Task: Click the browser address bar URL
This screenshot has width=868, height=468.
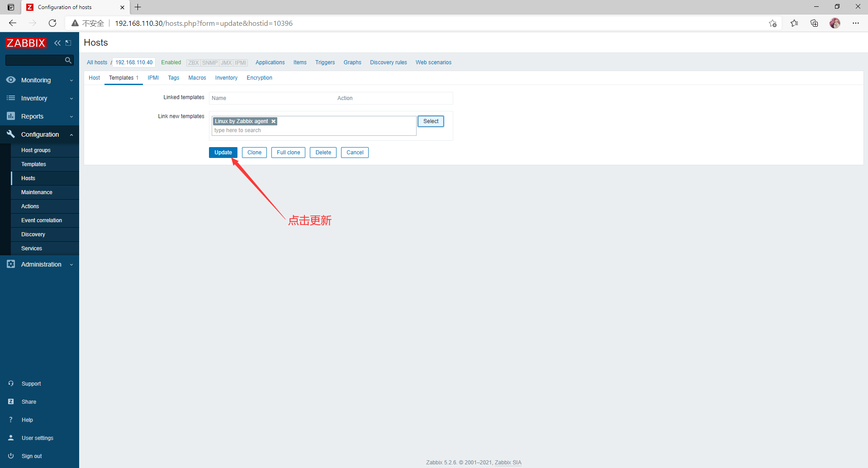Action: pos(204,23)
